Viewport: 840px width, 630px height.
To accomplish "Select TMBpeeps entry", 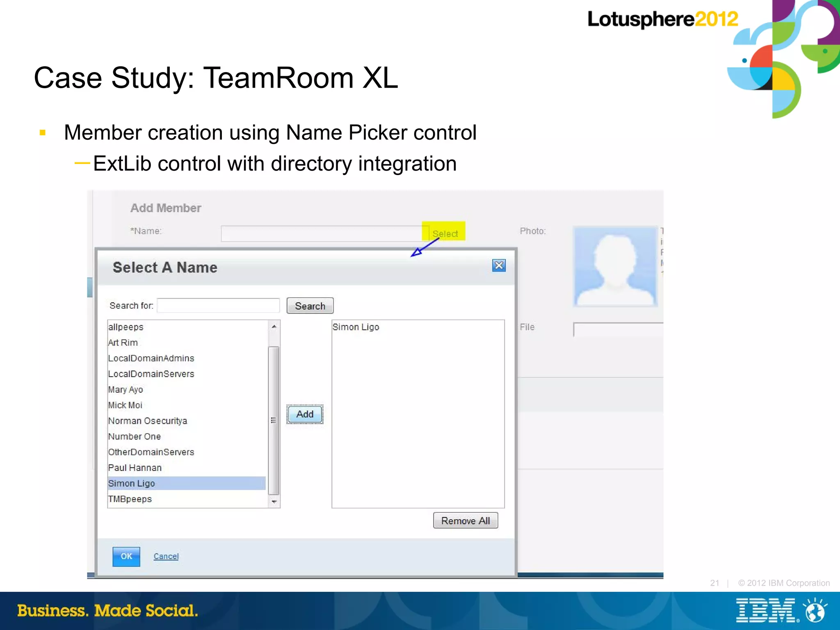I will point(187,499).
